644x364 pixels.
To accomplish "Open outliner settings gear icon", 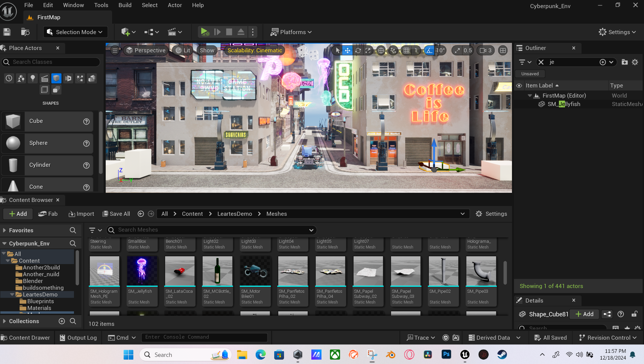I will click(x=635, y=62).
